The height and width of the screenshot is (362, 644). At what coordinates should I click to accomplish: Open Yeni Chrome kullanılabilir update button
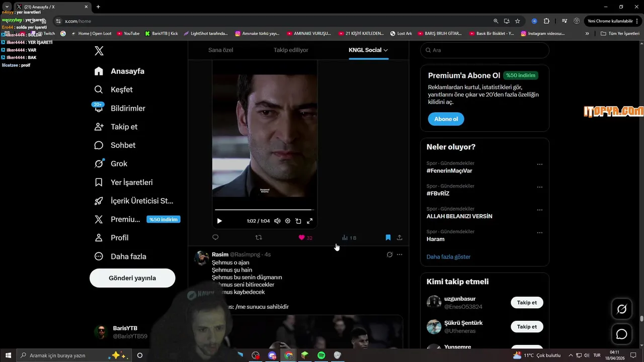pyautogui.click(x=612, y=21)
